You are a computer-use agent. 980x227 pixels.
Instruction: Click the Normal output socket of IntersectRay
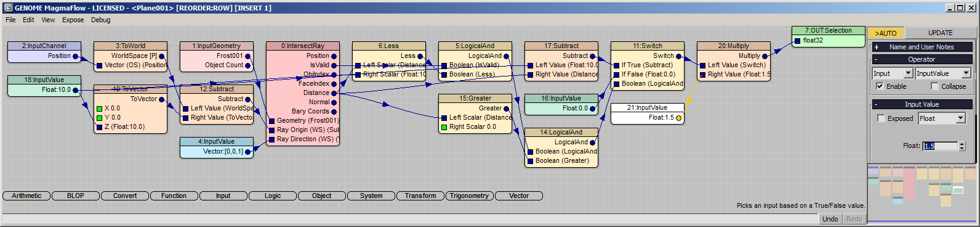click(334, 102)
